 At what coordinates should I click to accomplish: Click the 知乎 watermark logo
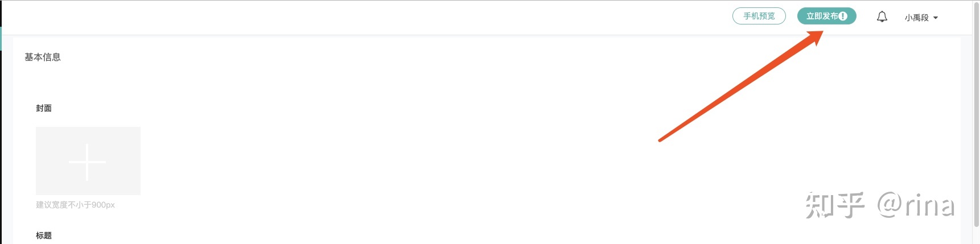pos(834,205)
